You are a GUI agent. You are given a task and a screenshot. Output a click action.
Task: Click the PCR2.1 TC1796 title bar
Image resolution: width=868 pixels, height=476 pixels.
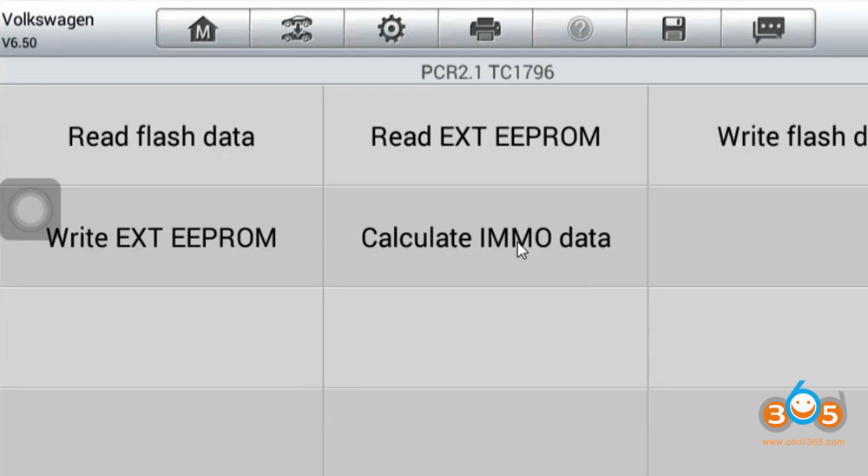pos(486,72)
